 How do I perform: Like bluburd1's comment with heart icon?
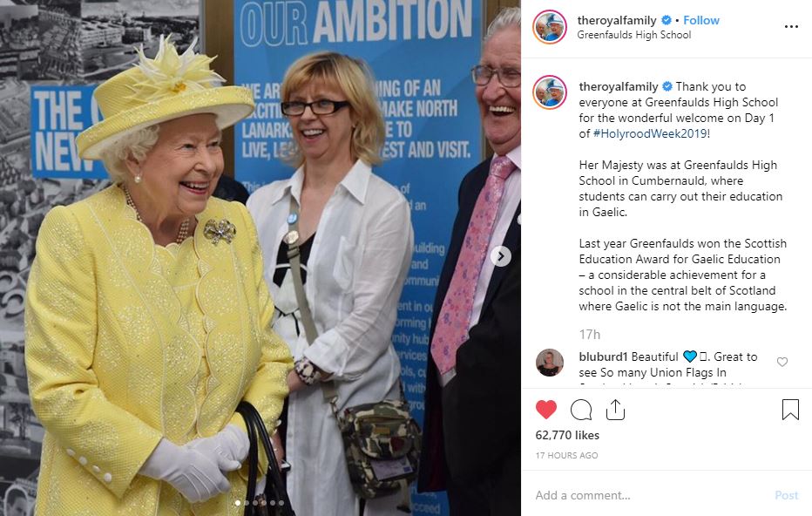(x=782, y=362)
